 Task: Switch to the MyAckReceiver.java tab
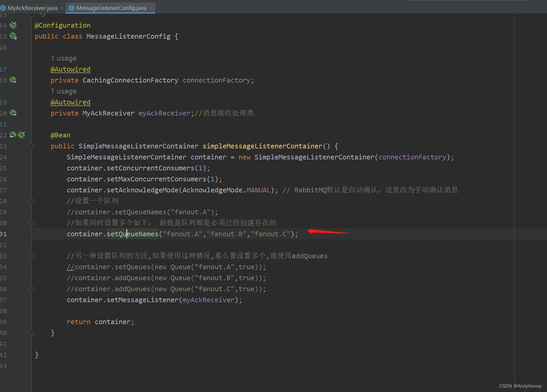coord(32,8)
